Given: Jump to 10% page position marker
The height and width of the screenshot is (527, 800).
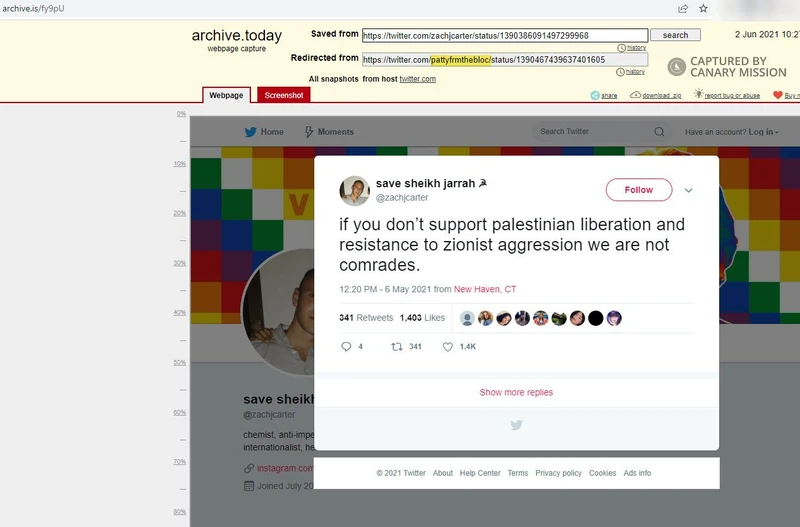Looking at the screenshot, I should click(180, 164).
